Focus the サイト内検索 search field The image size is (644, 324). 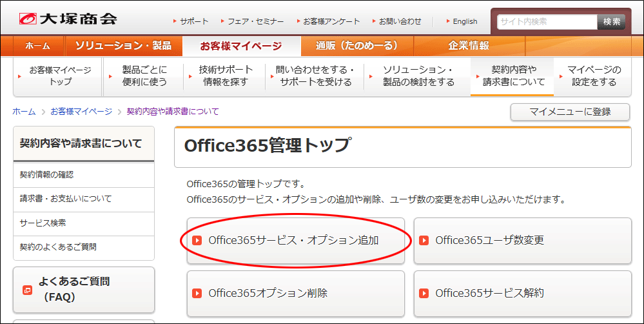coord(547,22)
